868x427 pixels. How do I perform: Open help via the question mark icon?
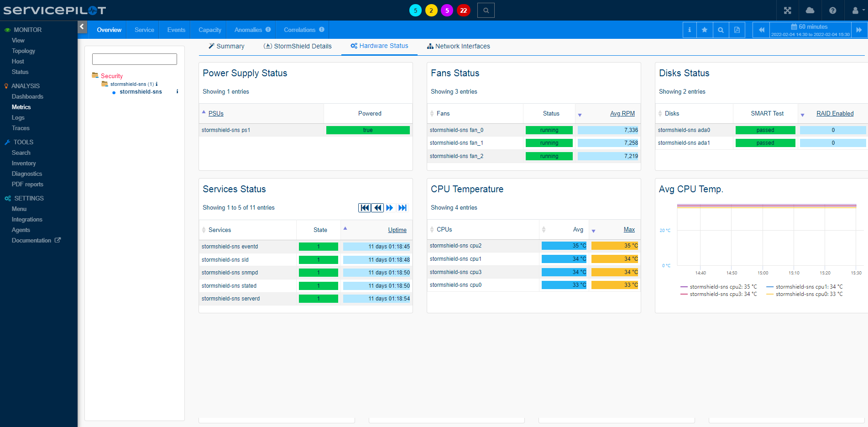click(x=832, y=11)
